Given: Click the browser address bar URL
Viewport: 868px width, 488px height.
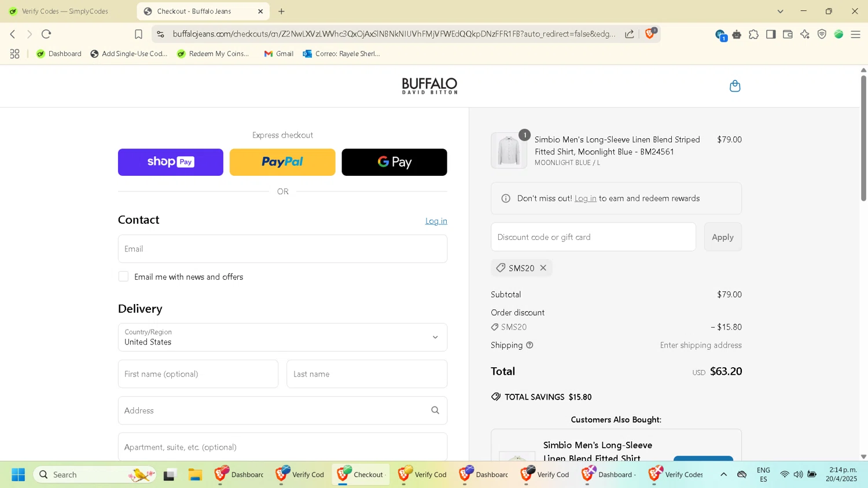Looking at the screenshot, I should 393,34.
